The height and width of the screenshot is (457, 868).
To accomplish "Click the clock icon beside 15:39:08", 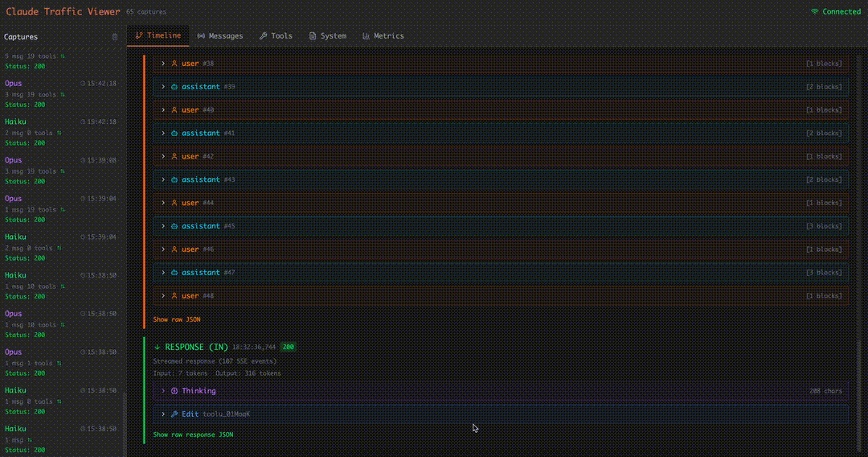I will (83, 160).
